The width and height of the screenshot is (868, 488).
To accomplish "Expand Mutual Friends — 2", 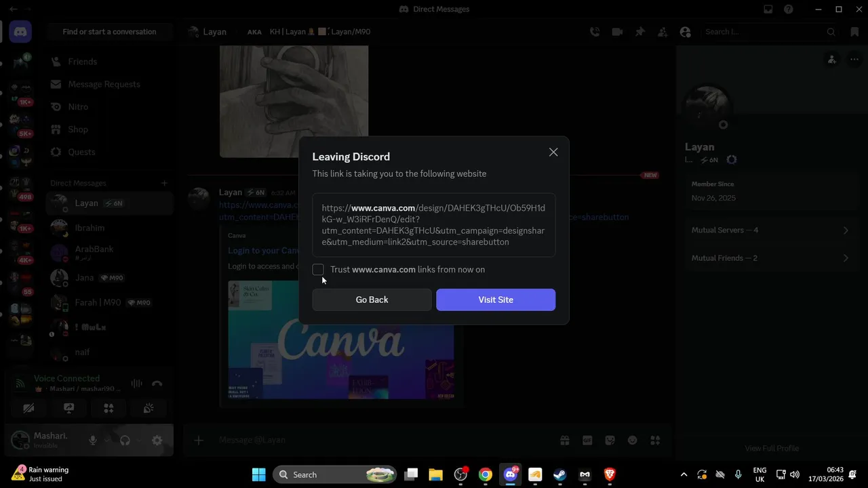I will point(770,258).
